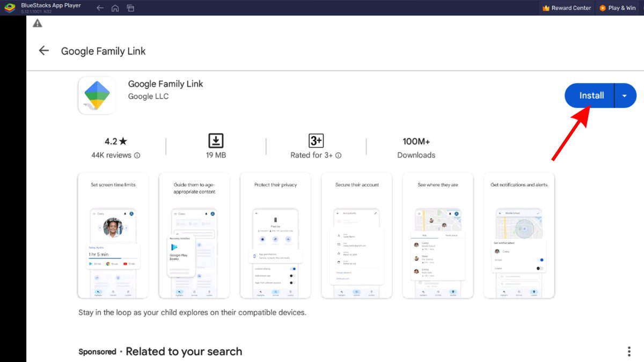The image size is (644, 362).
Task: Click the BlueStacks logo icon
Action: click(10, 8)
